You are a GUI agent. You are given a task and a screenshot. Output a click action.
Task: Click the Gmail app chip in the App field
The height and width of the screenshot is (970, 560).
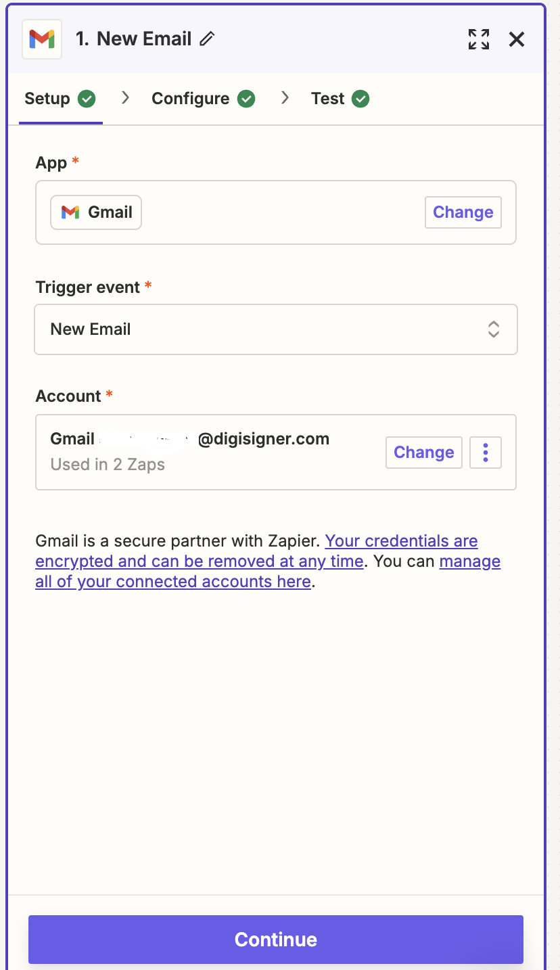[x=96, y=212]
